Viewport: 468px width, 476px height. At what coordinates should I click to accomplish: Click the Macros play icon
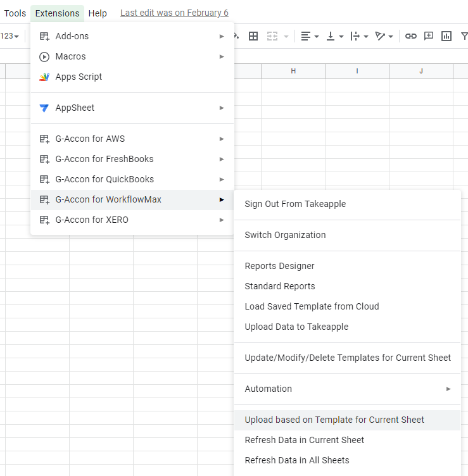click(x=44, y=57)
